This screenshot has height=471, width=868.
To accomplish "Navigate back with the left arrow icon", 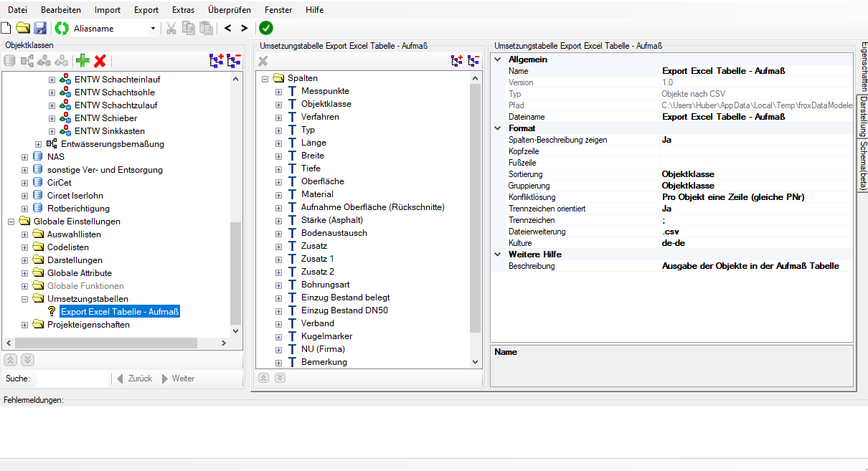I will click(227, 28).
